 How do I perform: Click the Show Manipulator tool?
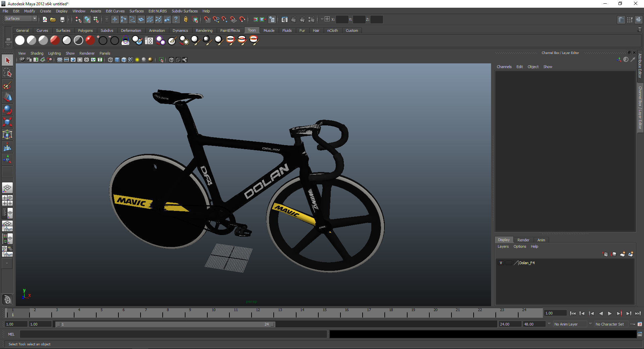click(7, 159)
